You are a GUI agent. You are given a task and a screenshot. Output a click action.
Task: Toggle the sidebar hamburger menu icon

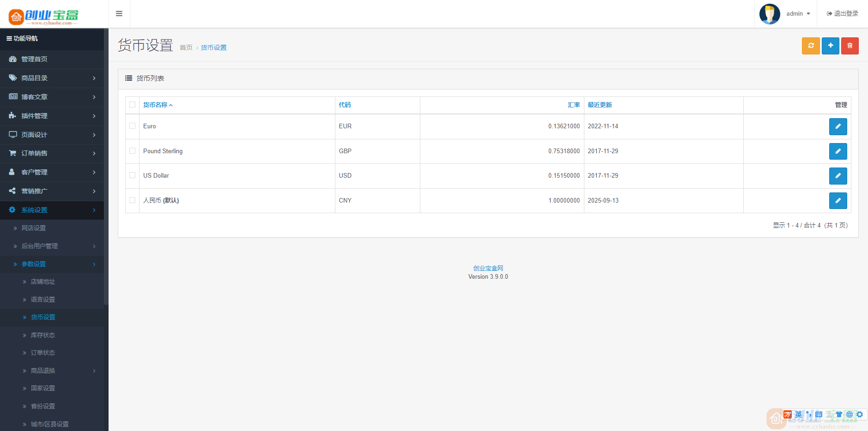119,14
